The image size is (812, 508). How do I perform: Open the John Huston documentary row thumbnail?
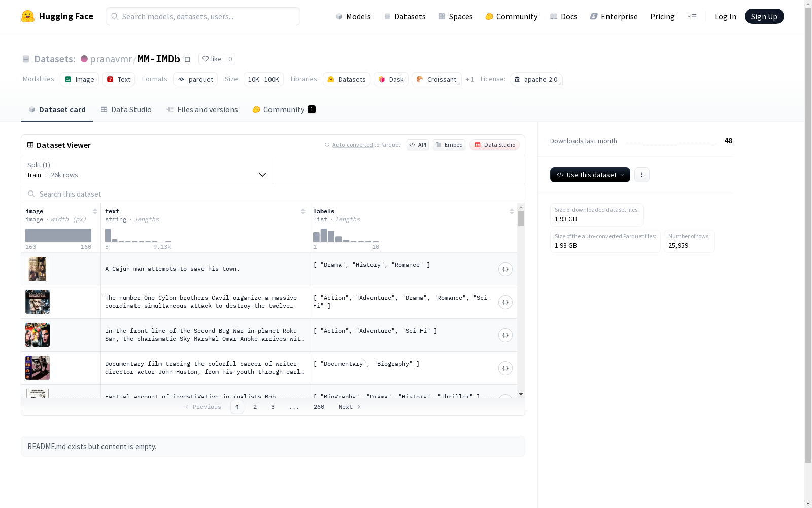(x=38, y=368)
